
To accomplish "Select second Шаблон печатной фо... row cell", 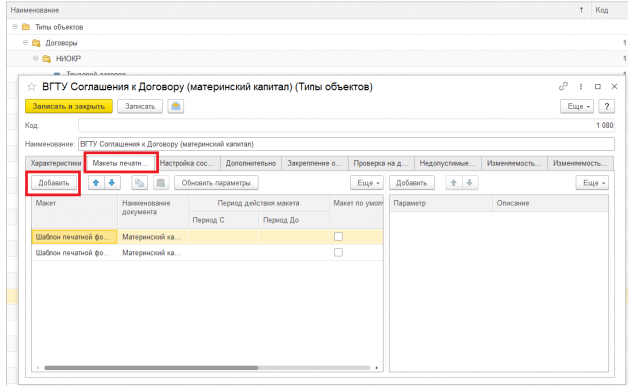I will 74,253.
